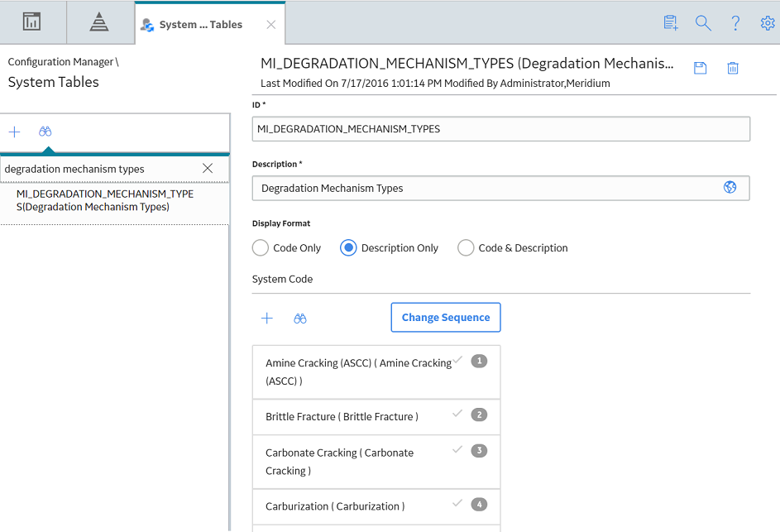Select the Code & Description display format
780x532 pixels.
(466, 248)
